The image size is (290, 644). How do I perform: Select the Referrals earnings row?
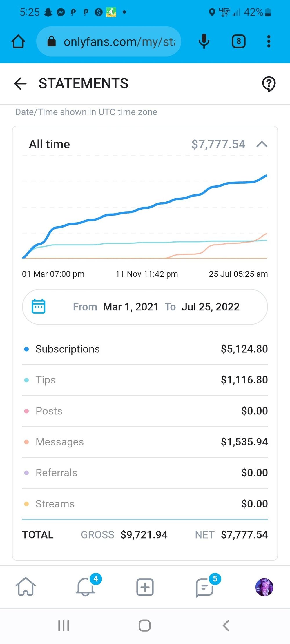coord(145,473)
